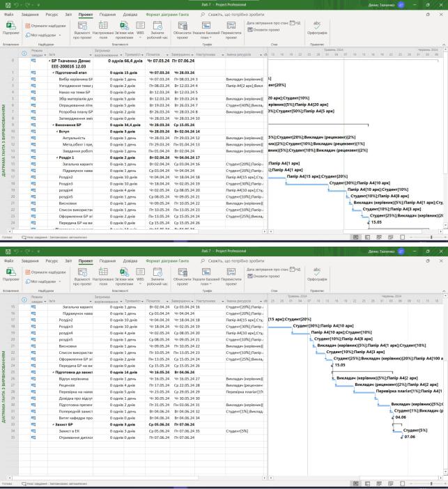Image resolution: width=448 pixels, height=489 pixels.
Task: Click Update Project in the lower window ribbon
Action: 263,277
